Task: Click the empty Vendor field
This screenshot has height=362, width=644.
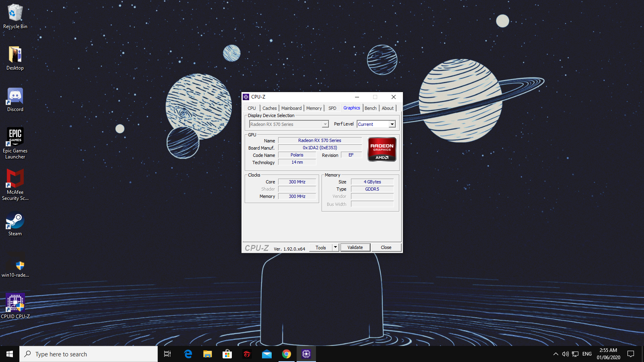Action: coord(372,196)
